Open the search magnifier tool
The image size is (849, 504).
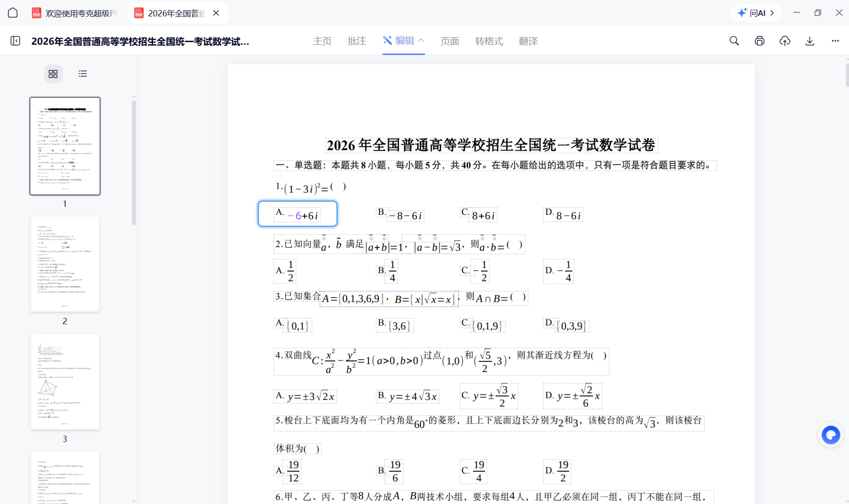point(734,41)
